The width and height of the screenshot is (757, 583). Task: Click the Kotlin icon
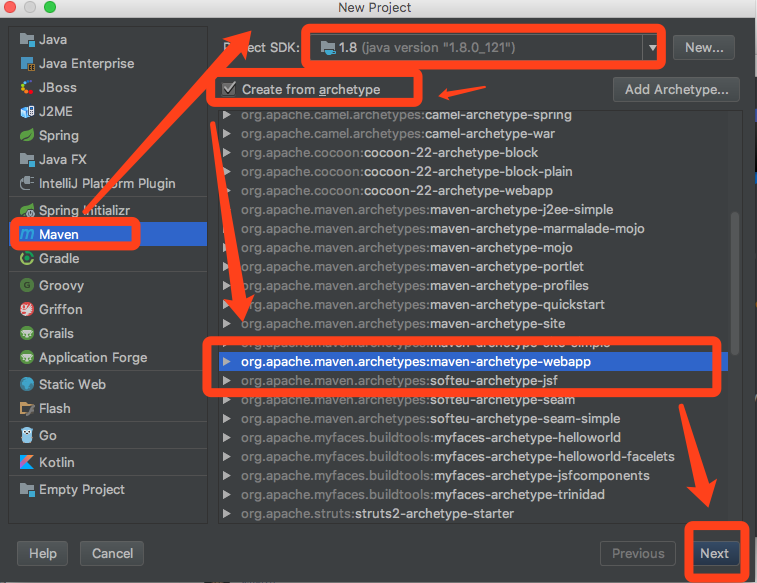(x=27, y=462)
